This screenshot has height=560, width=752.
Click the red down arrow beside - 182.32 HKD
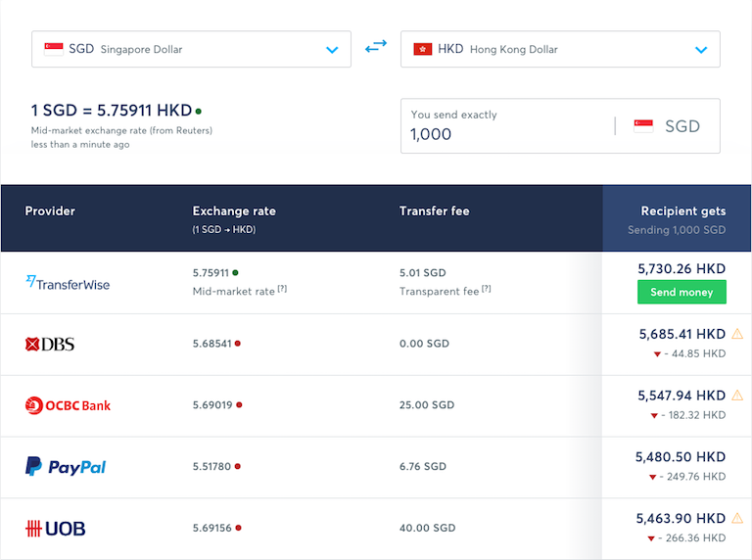point(654,416)
